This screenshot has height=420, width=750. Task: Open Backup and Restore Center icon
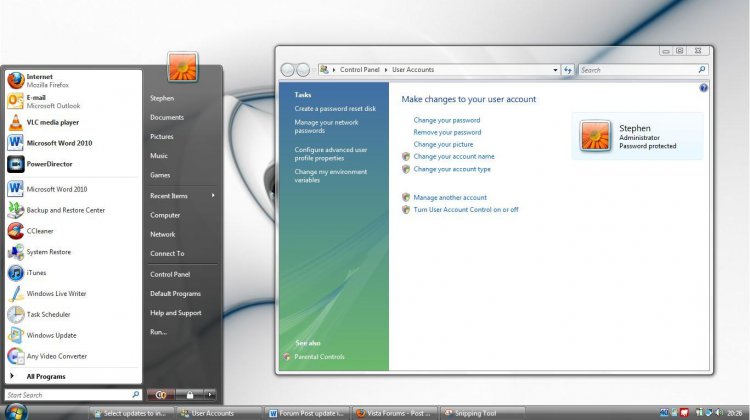point(16,210)
